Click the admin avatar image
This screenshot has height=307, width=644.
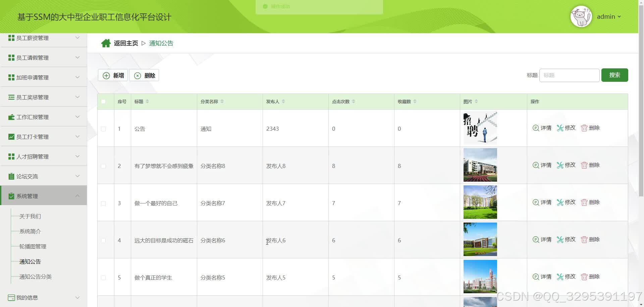(x=581, y=16)
